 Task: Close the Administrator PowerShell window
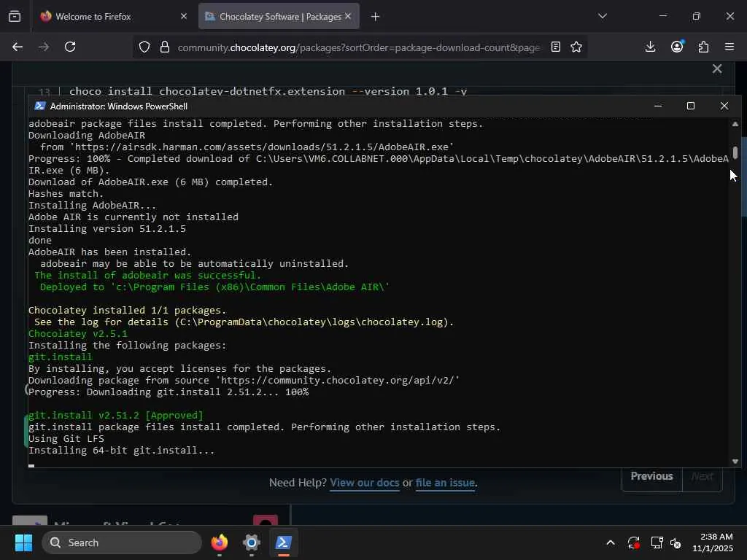tap(724, 106)
